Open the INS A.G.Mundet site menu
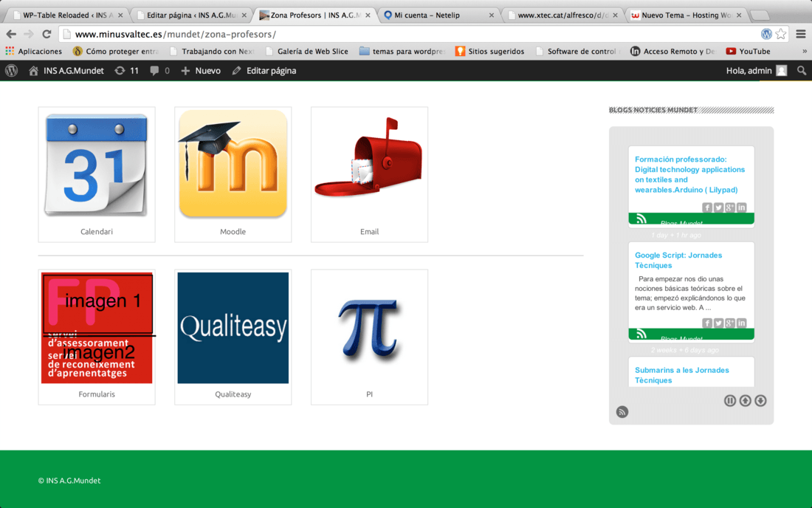 tap(66, 70)
